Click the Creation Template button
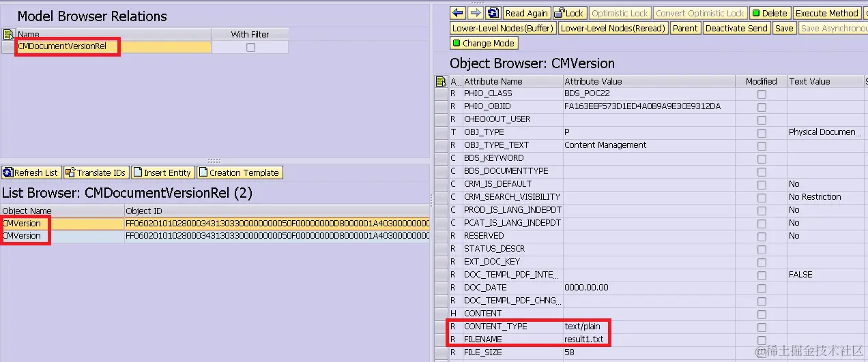868x362 pixels. coord(240,172)
